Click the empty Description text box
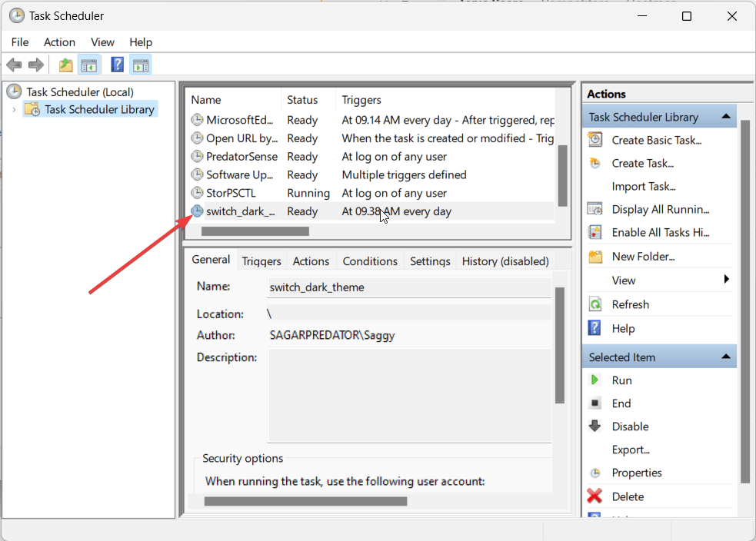Image resolution: width=756 pixels, height=541 pixels. point(409,395)
